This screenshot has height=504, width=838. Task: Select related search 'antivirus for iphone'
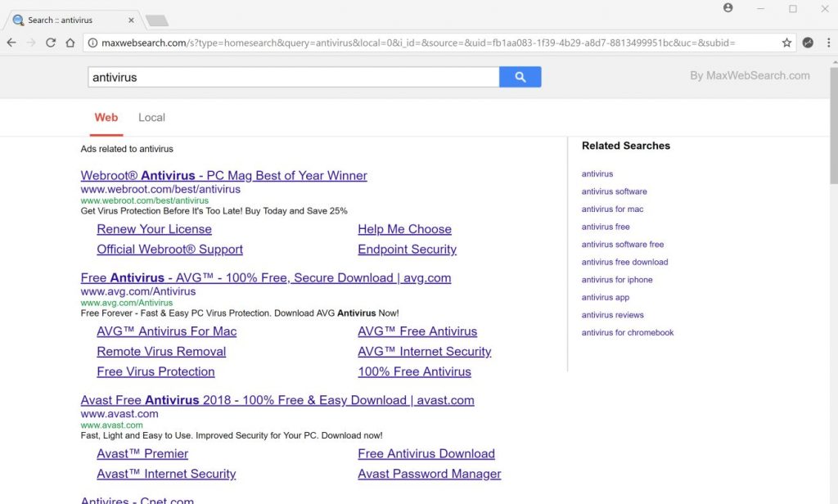617,280
